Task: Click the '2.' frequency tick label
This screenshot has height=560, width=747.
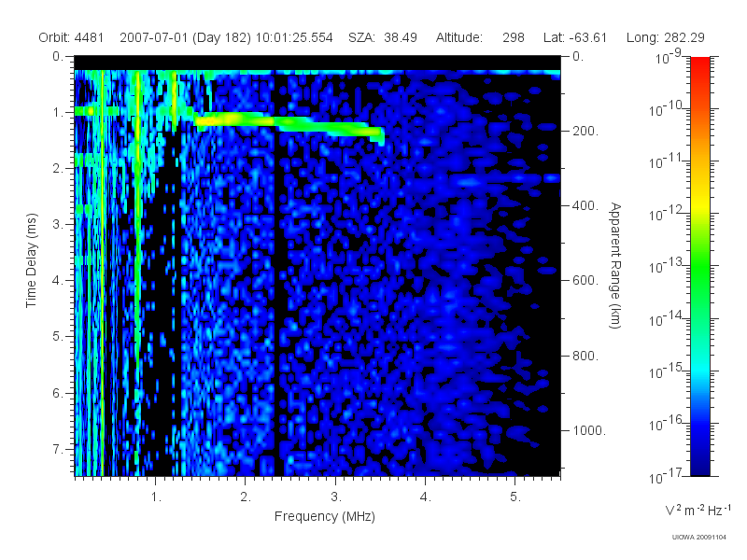Action: tap(246, 497)
